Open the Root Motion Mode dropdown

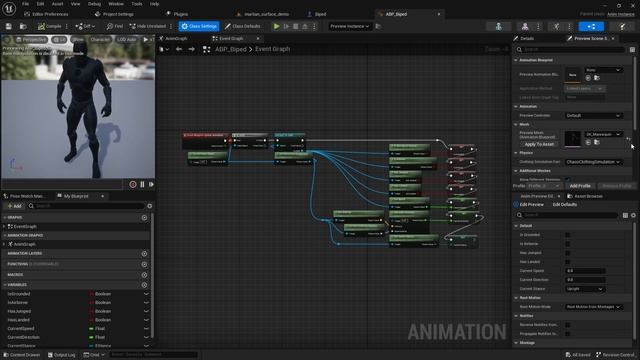pos(593,307)
